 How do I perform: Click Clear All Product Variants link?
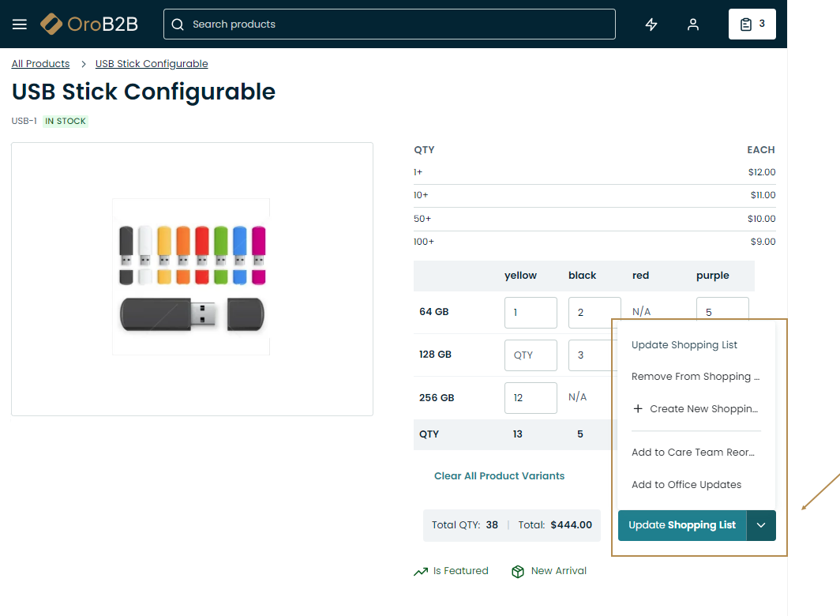pos(499,476)
